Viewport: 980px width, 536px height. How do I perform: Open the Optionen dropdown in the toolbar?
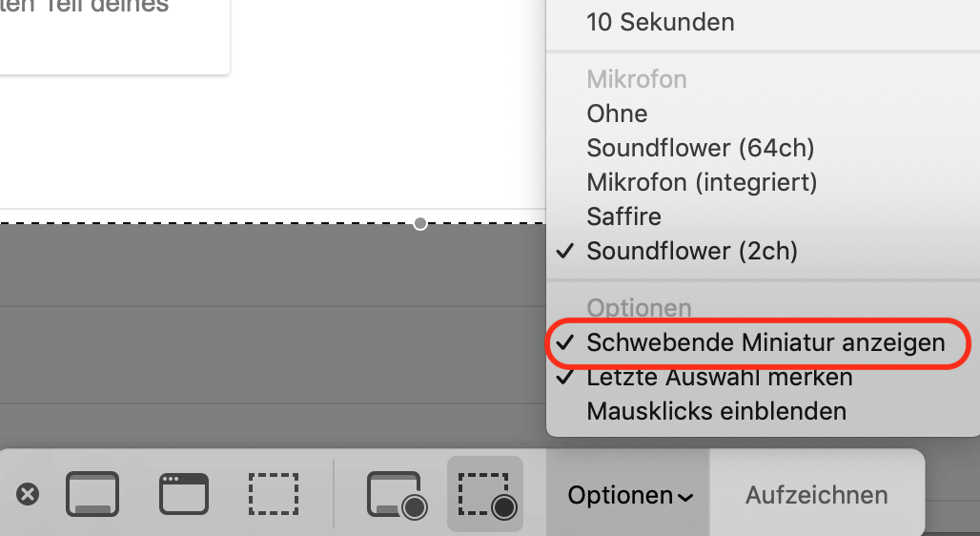pos(628,495)
